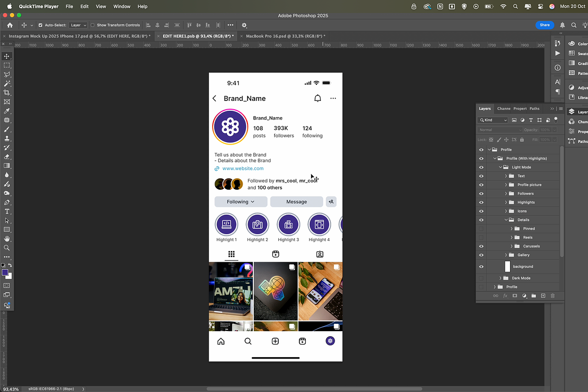The image size is (588, 392).
Task: Open Auto-Select Layer dropdown
Action: click(78, 25)
